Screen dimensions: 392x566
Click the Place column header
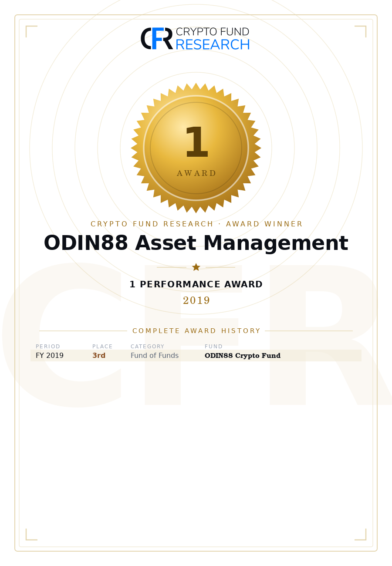tap(102, 347)
